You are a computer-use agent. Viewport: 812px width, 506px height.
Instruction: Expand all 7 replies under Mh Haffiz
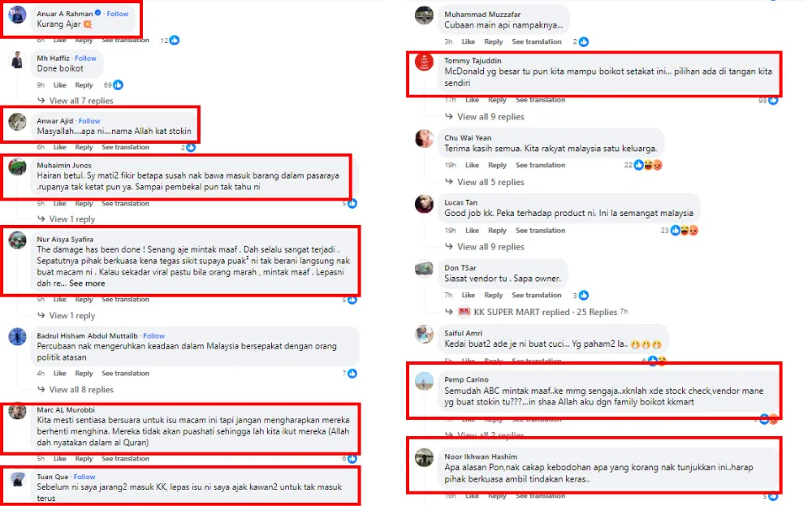[81, 101]
